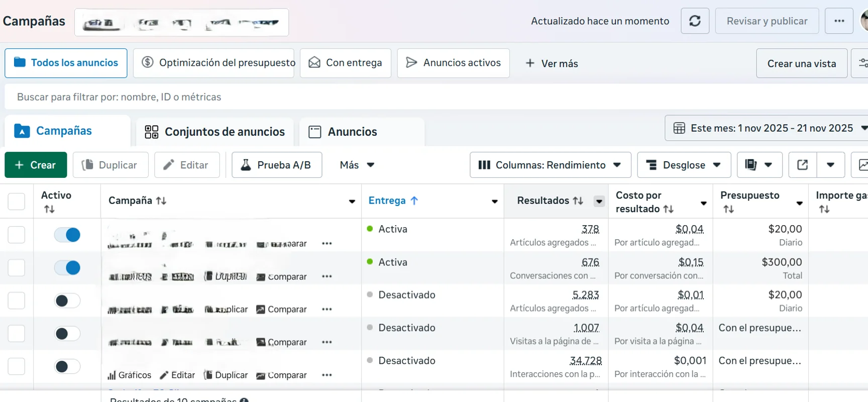Switch to Conjuntos de anuncios tab
Image resolution: width=868 pixels, height=402 pixels.
[x=214, y=132]
